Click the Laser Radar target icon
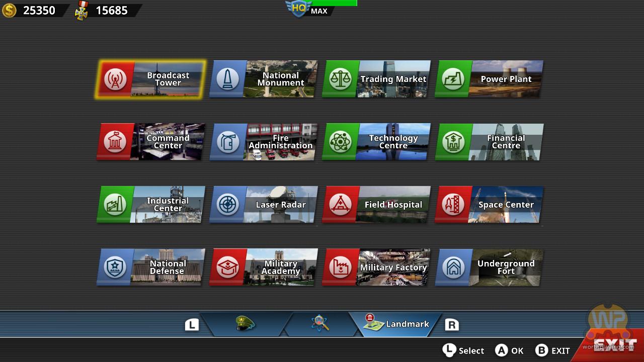The image size is (644, 362). coord(228,205)
